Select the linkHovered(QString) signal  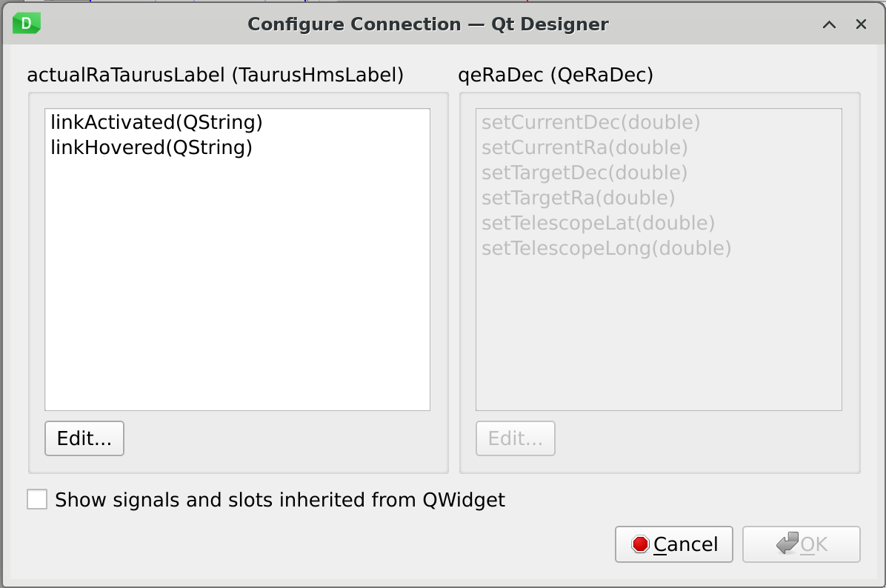click(x=151, y=147)
